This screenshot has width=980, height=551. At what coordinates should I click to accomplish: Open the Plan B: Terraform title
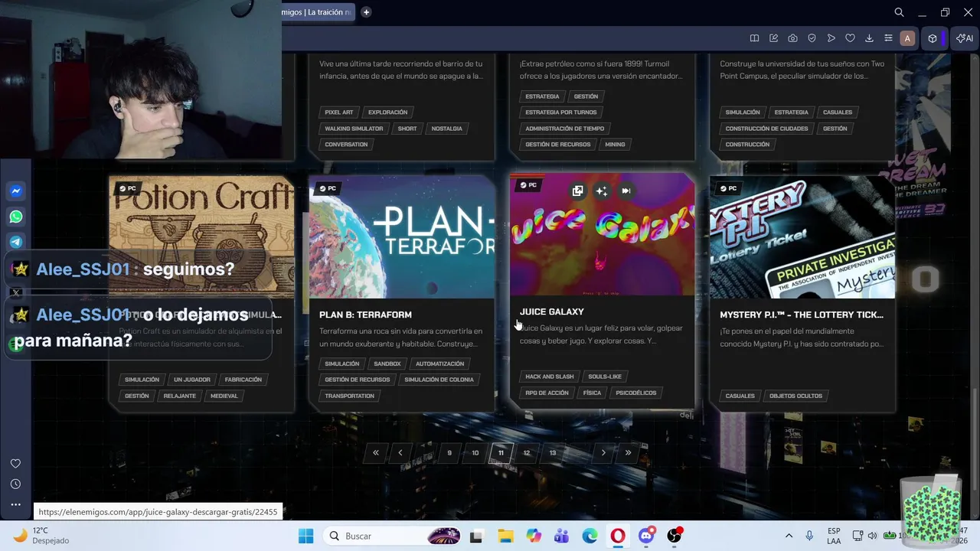point(365,315)
